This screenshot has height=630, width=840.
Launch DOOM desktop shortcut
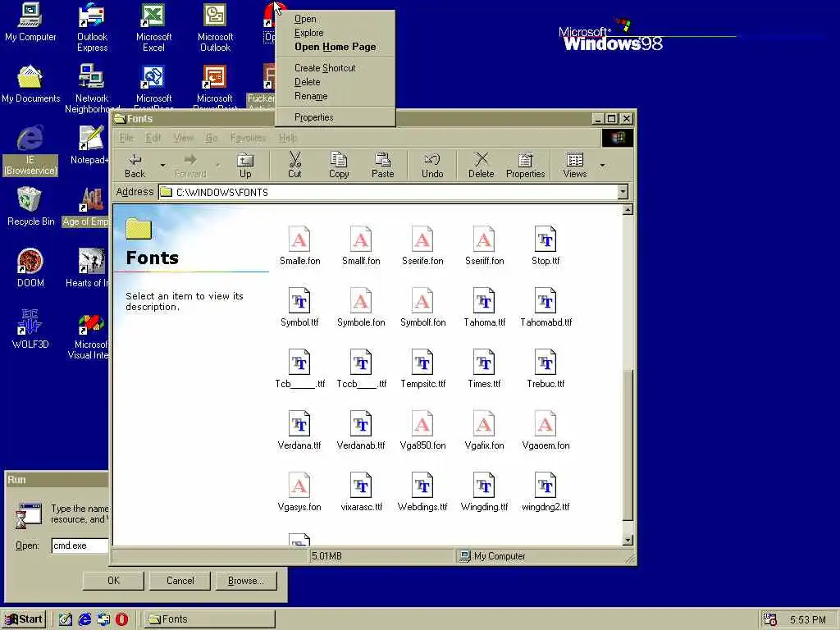click(30, 268)
